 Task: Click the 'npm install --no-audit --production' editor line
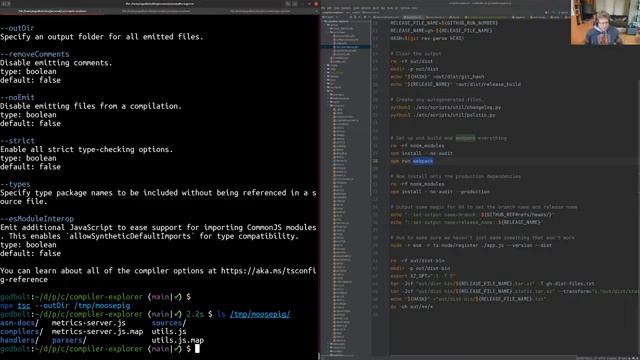[440, 192]
